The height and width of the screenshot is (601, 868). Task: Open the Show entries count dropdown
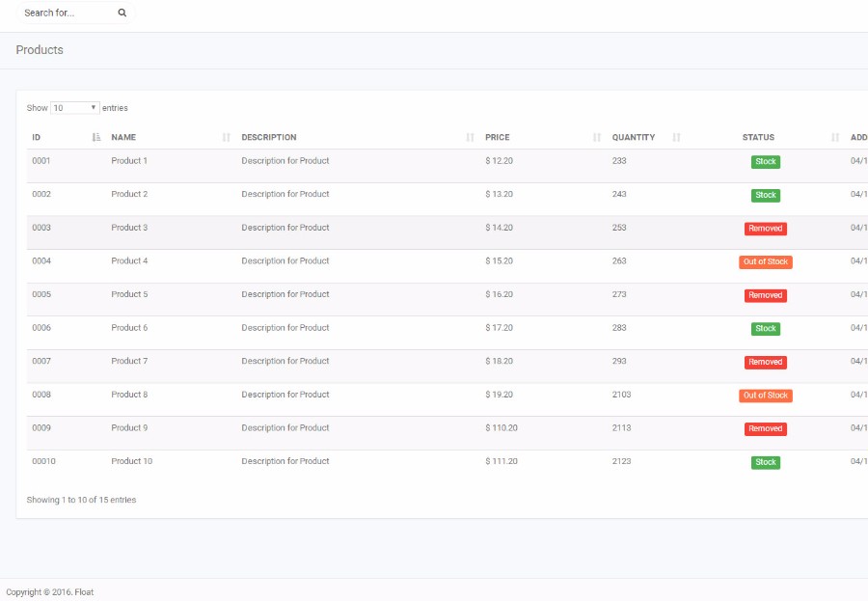[75, 108]
